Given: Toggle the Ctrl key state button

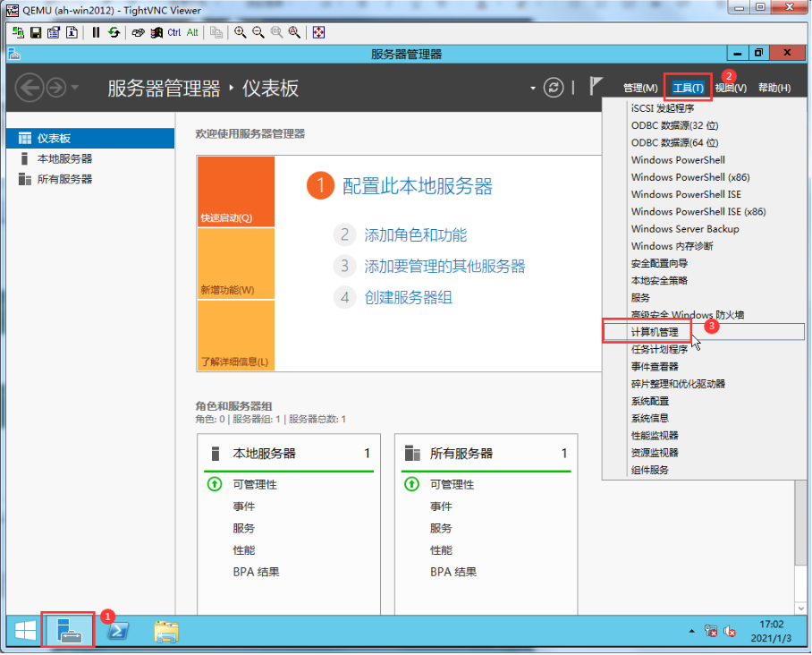Looking at the screenshot, I should [173, 32].
